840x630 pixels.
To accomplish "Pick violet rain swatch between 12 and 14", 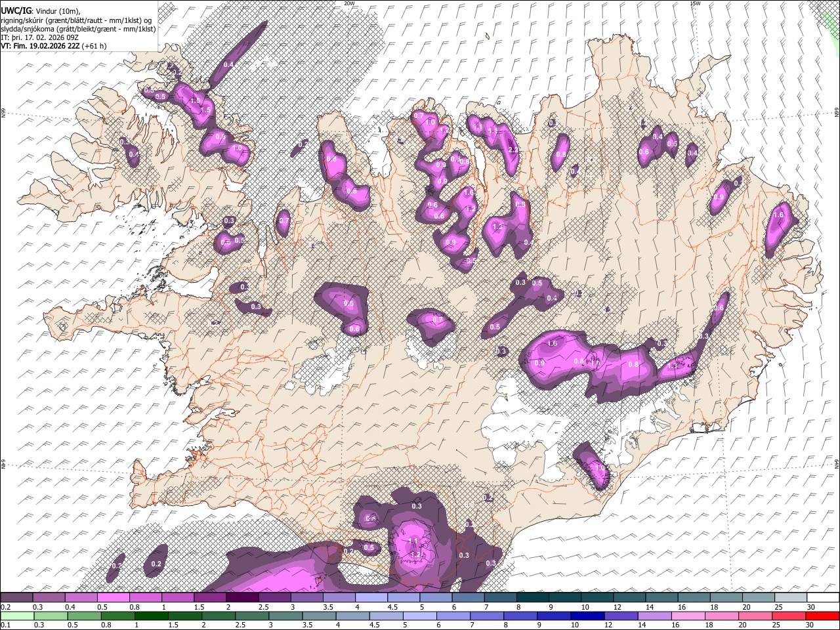I will [x=621, y=616].
